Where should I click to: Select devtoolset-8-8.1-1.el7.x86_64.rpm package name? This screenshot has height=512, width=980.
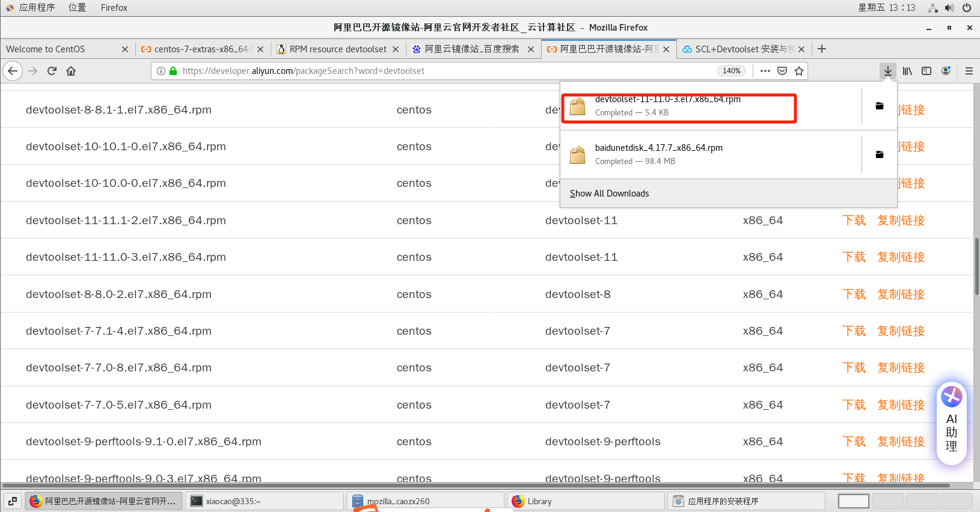(118, 110)
